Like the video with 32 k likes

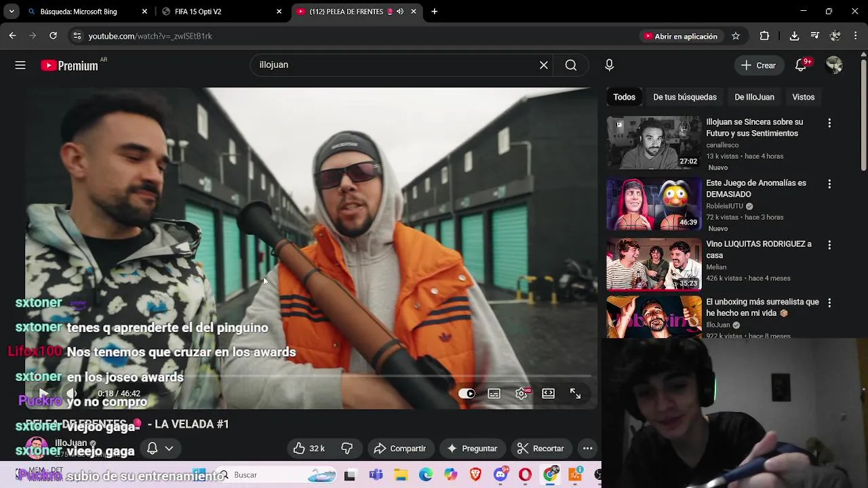point(309,448)
